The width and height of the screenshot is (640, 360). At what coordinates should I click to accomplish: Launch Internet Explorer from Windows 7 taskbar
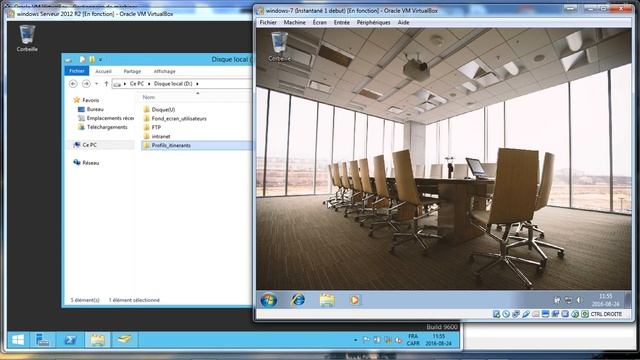pyautogui.click(x=298, y=300)
